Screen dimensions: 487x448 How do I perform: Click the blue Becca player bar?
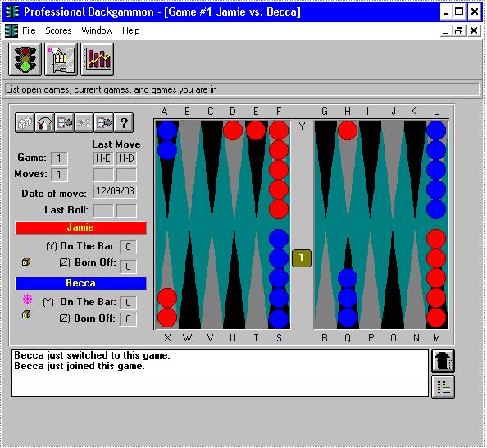coord(80,283)
